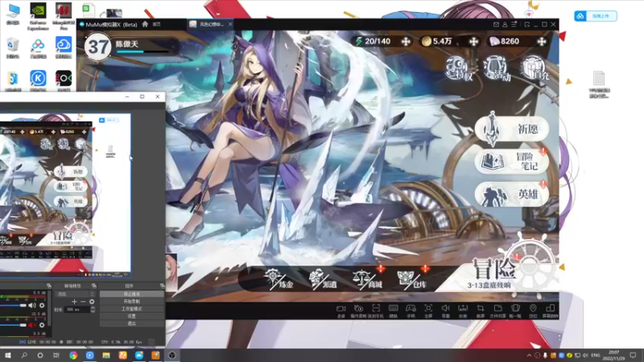Go to MuMu home tab icon
The image size is (644, 362).
tap(145, 24)
